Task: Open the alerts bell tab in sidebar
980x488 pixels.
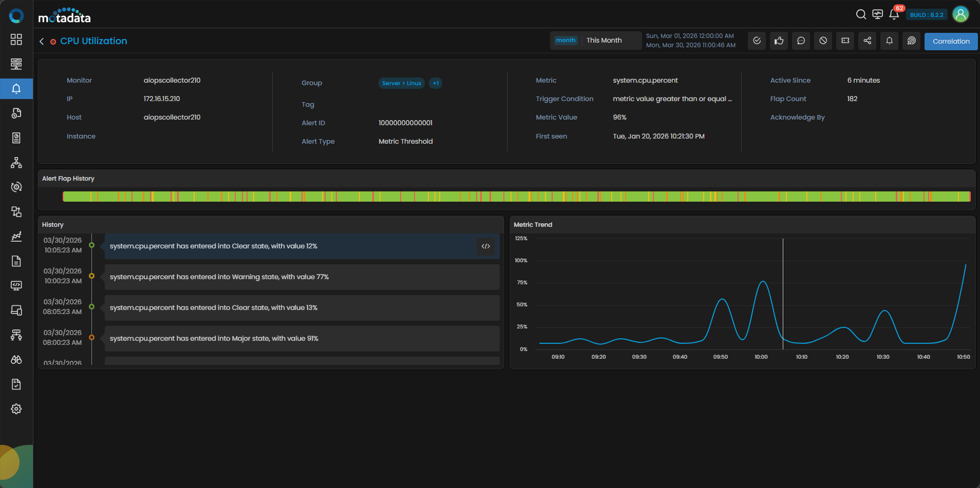Action: click(x=16, y=89)
